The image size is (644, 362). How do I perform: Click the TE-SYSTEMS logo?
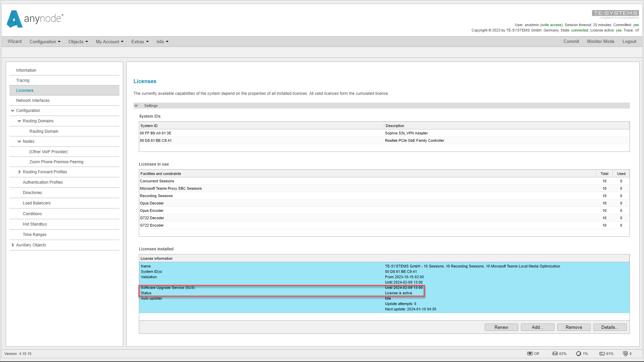(616, 13)
